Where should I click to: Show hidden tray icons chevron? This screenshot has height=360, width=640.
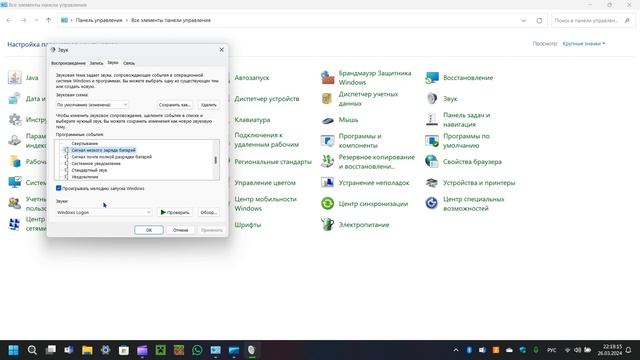(x=456, y=350)
